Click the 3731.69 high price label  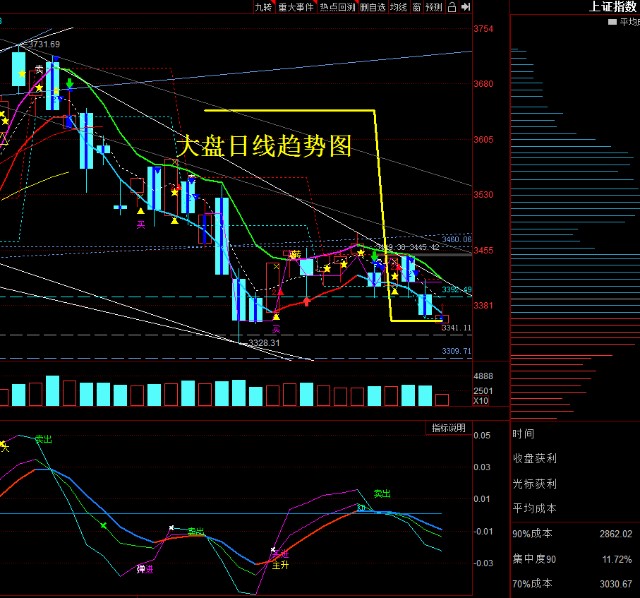[x=44, y=44]
